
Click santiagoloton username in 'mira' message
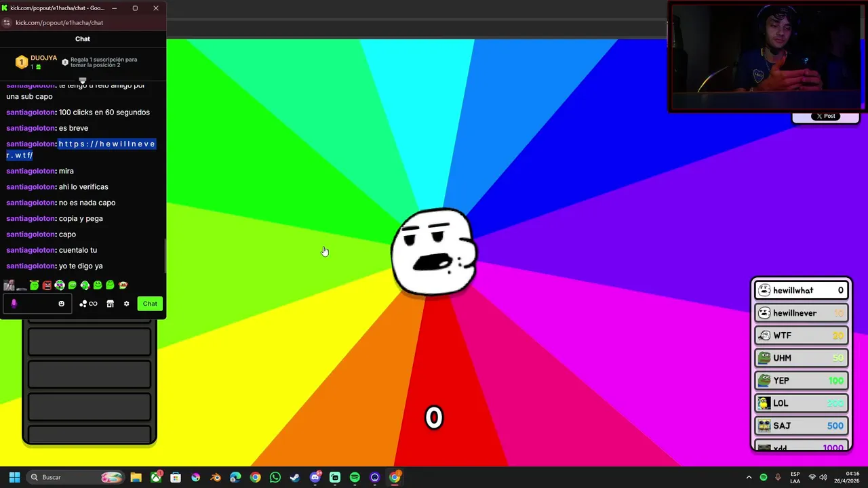pos(31,171)
